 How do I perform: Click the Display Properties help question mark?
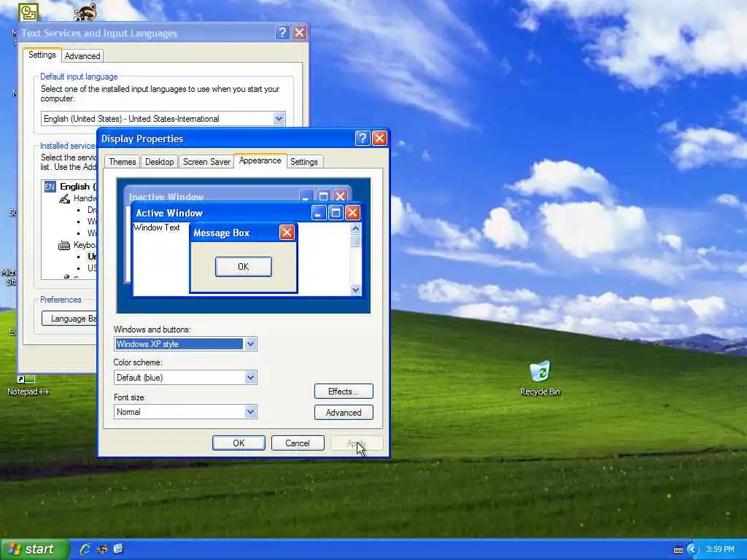(x=363, y=139)
